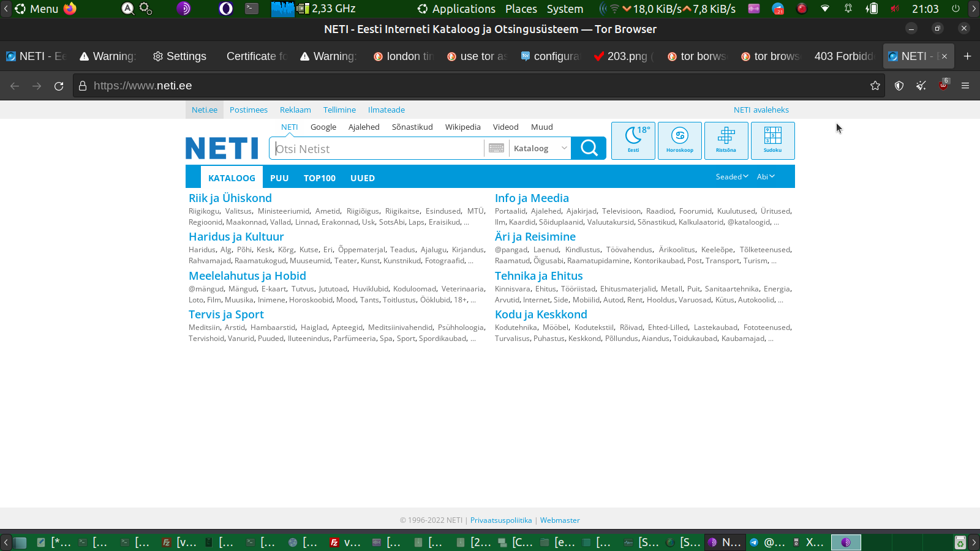Screen dimensions: 980x551
Task: Expand the Abi dropdown
Action: [766, 177]
